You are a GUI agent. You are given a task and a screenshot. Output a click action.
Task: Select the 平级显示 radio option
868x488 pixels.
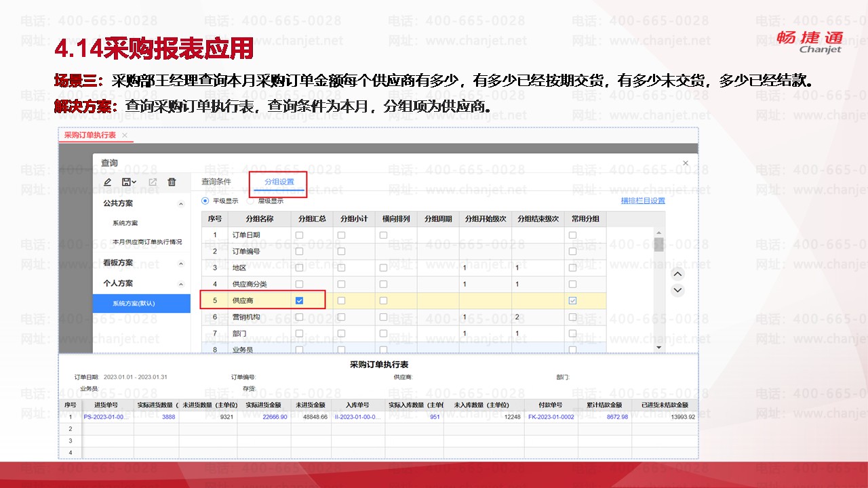[x=205, y=201]
